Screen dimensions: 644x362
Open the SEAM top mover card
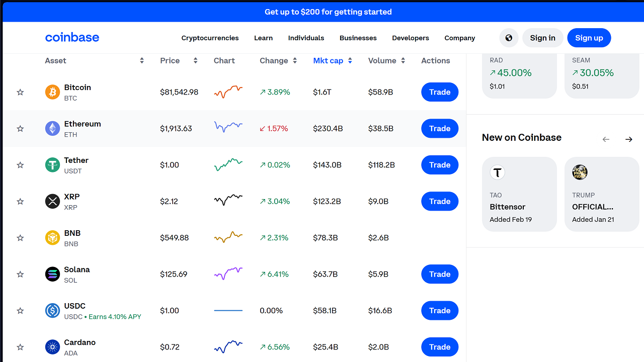click(602, 75)
